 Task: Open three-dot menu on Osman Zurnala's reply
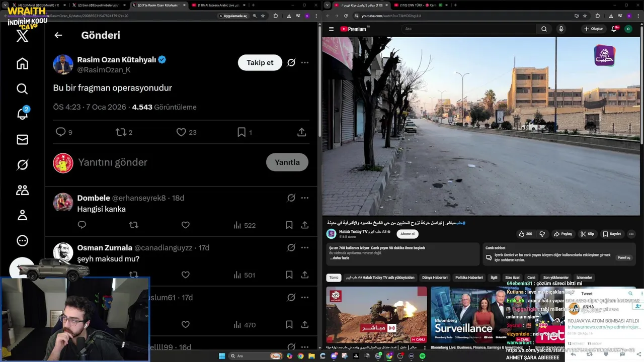click(x=305, y=248)
